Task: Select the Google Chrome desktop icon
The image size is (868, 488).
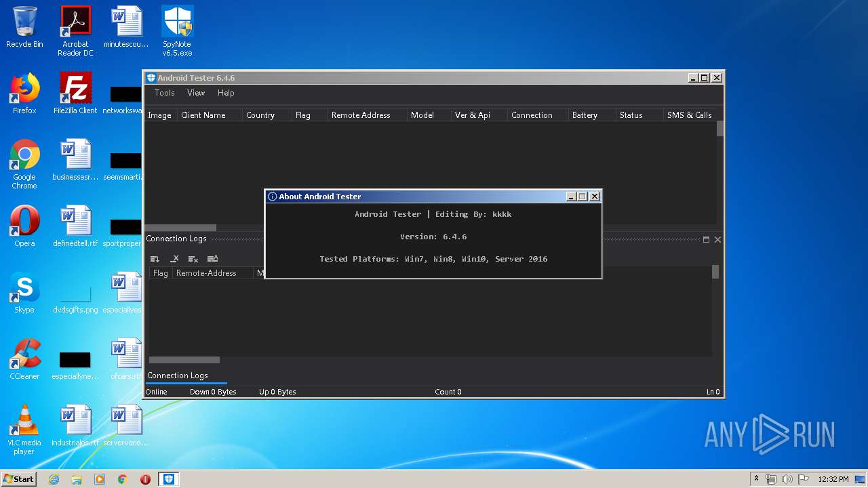Action: pyautogui.click(x=24, y=165)
